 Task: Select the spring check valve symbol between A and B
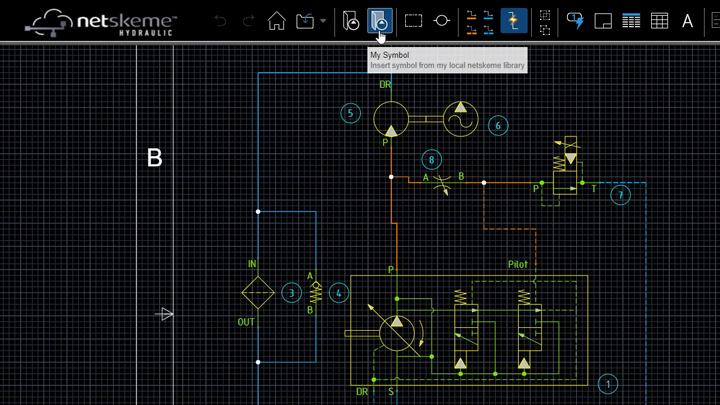(316, 292)
